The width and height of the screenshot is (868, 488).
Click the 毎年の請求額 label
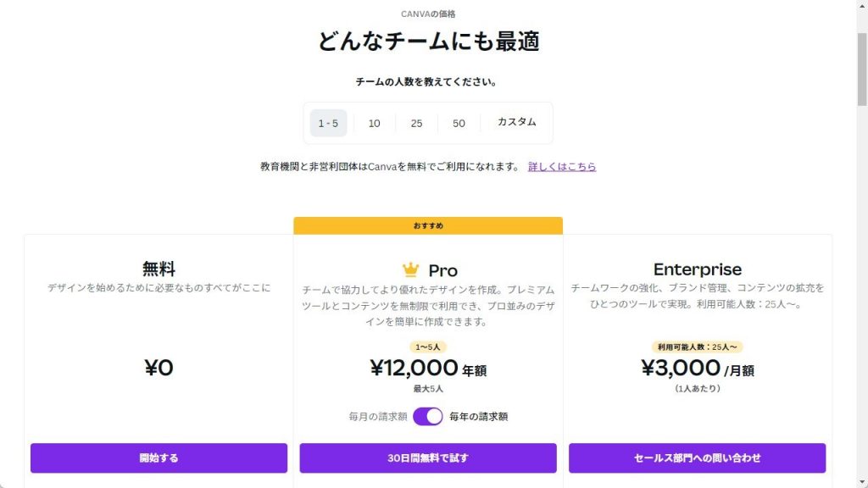click(x=478, y=417)
